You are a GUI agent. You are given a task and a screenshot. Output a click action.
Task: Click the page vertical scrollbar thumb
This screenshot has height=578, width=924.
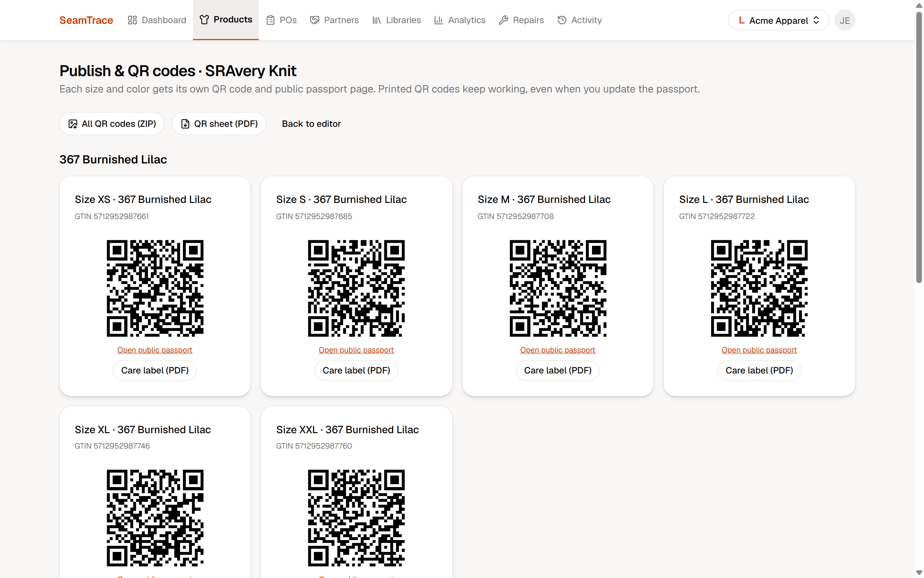click(x=919, y=147)
